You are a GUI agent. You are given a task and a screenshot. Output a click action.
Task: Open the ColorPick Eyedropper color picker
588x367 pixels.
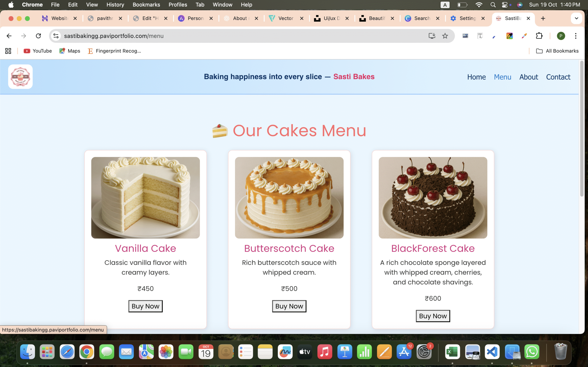[x=509, y=36]
